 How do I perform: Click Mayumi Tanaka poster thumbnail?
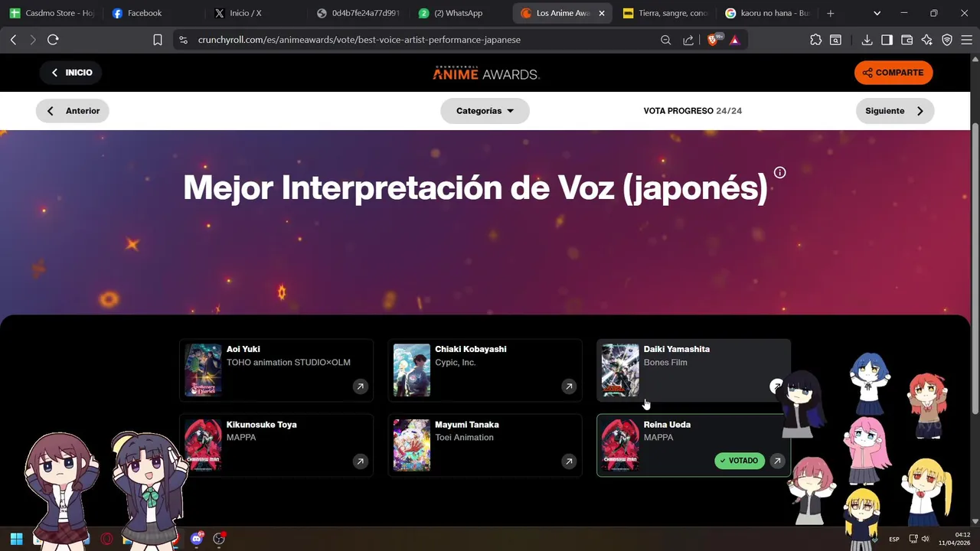pos(412,445)
